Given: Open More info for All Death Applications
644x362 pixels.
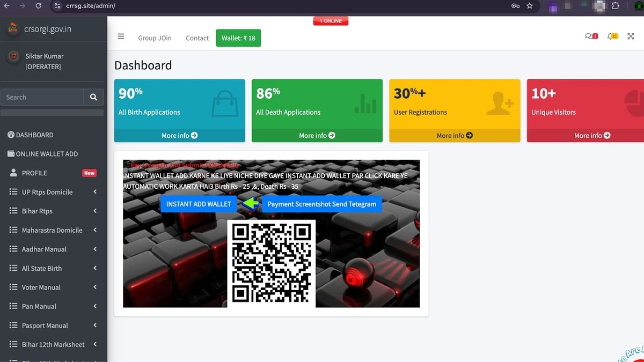Looking at the screenshot, I should point(317,136).
